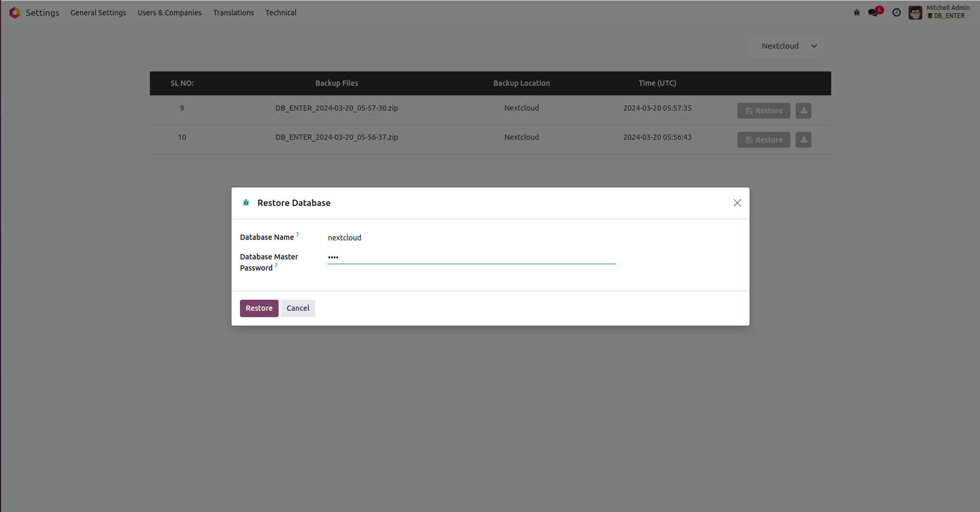980x512 pixels.
Task: Download backup file from row 9
Action: (x=803, y=111)
